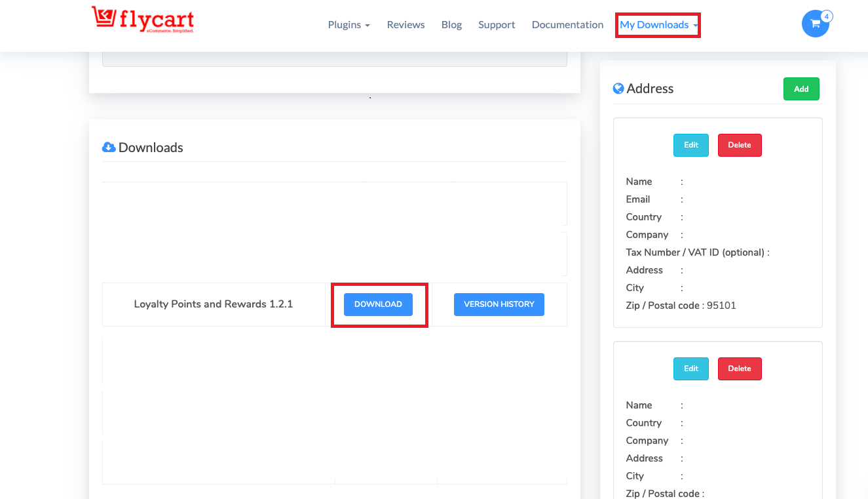Edit the second address card
Image resolution: width=868 pixels, height=499 pixels.
coord(691,369)
